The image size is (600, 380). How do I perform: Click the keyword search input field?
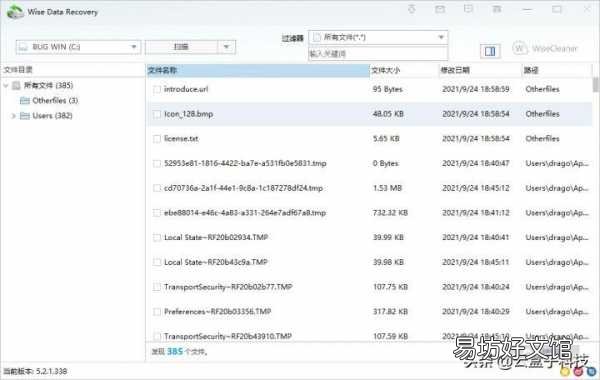coord(378,54)
